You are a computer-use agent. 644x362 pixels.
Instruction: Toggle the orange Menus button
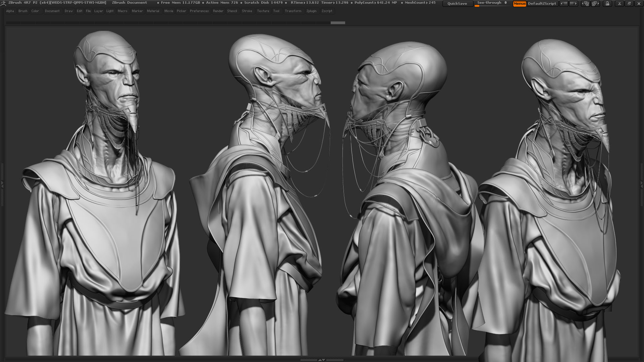[520, 4]
